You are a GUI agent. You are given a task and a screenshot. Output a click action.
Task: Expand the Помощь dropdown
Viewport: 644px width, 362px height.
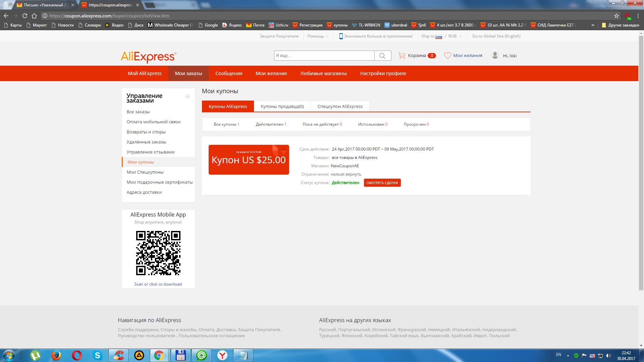click(x=318, y=36)
